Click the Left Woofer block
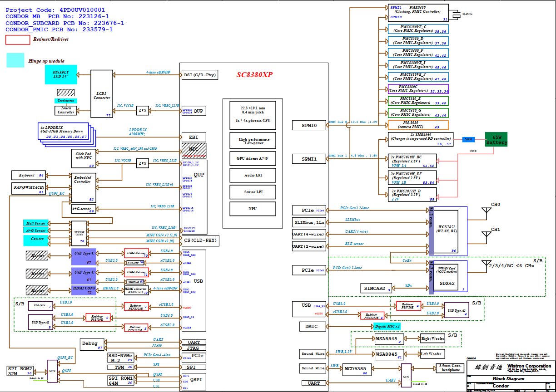 (432, 353)
